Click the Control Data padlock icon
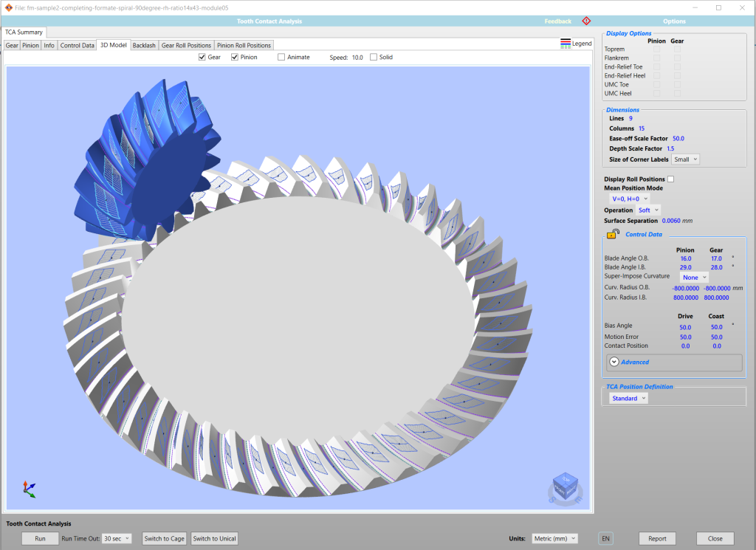756x550 pixels. [613, 234]
